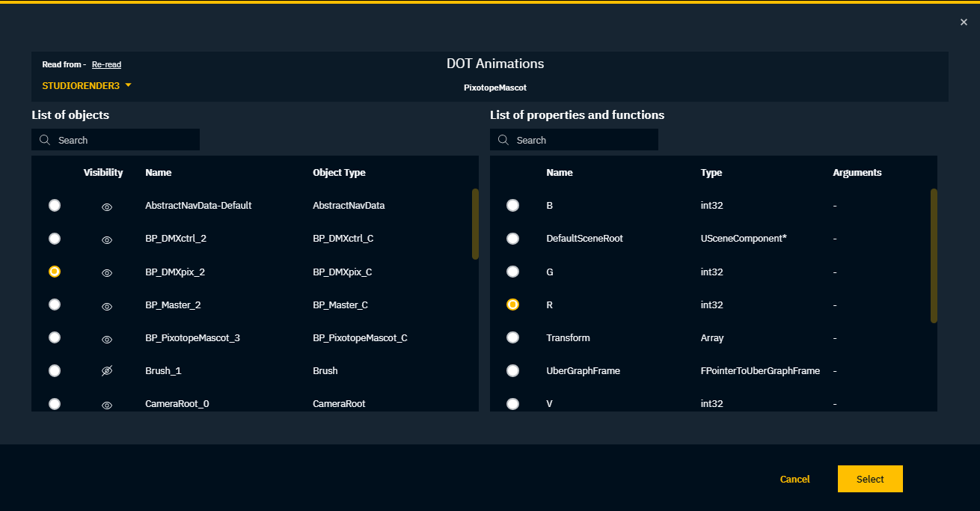Viewport: 980px width, 511px height.
Task: Select the BP_DMXctrl_2 object radio button
Action: click(x=55, y=238)
